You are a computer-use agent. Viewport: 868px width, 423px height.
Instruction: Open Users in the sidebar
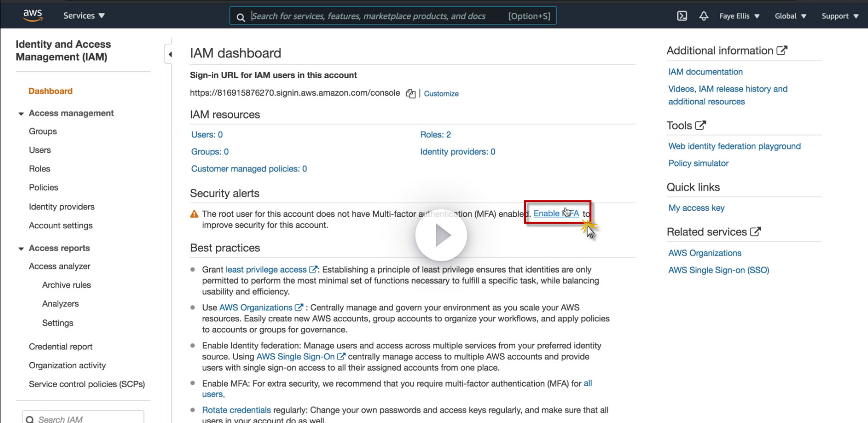40,150
